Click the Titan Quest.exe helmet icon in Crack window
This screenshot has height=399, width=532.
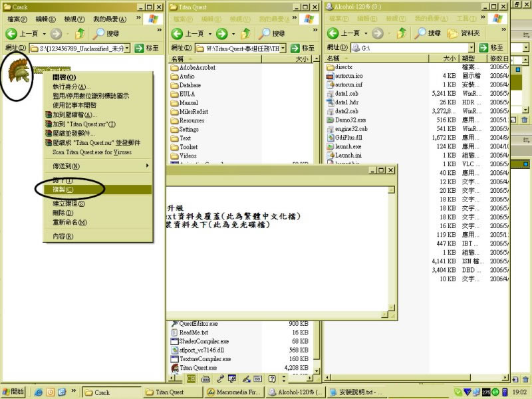(19, 70)
